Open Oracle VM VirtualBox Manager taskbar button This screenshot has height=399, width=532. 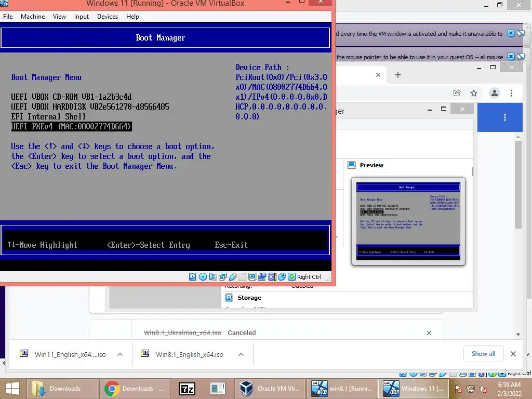pyautogui.click(x=269, y=389)
